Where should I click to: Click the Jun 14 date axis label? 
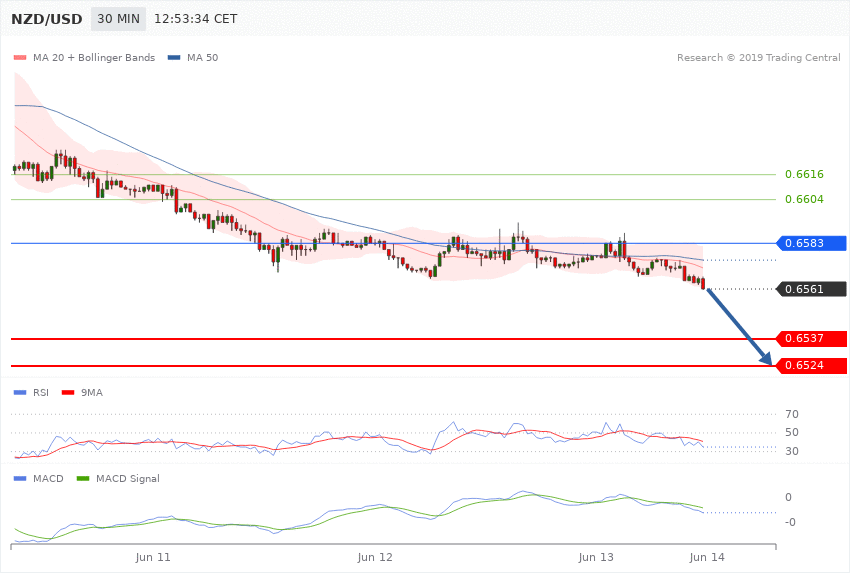[706, 558]
